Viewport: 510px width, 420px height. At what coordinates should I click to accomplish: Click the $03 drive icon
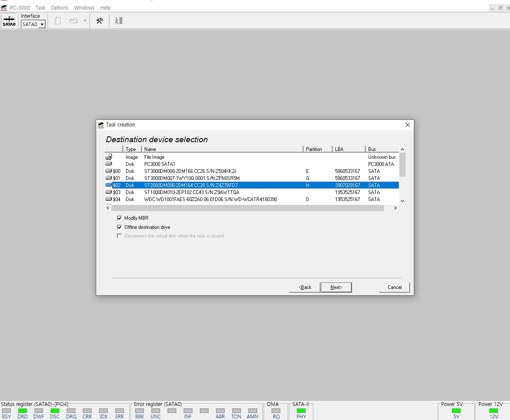[x=109, y=192]
